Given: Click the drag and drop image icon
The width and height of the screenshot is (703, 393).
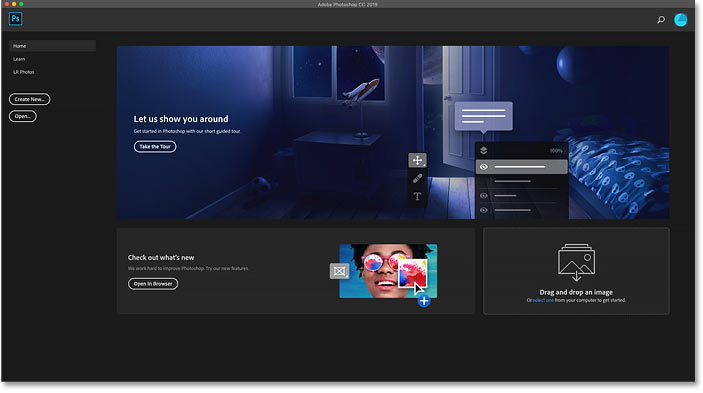Looking at the screenshot, I should click(x=576, y=262).
